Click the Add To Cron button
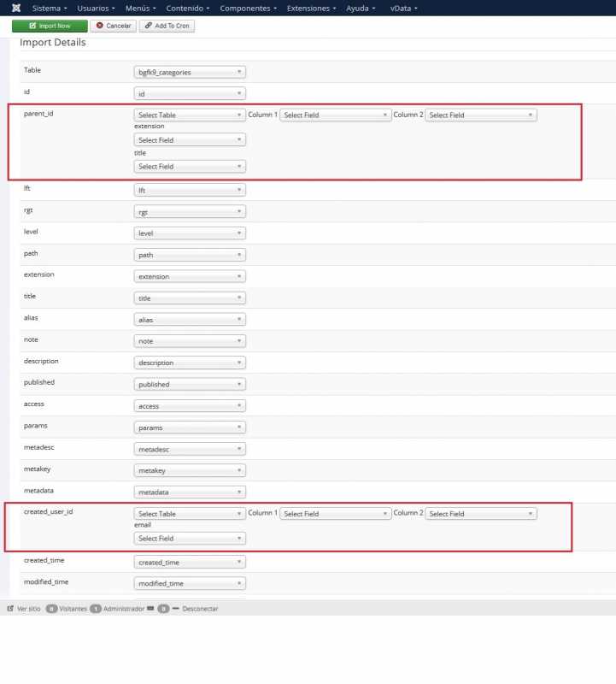 pyautogui.click(x=167, y=27)
